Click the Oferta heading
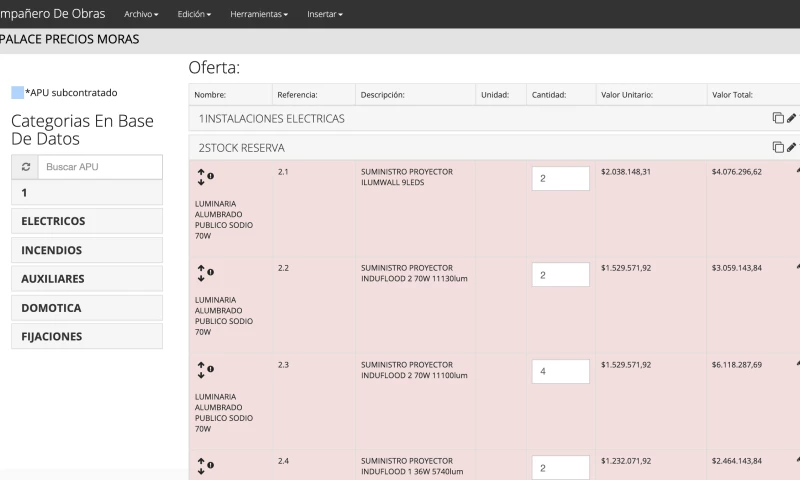 click(x=214, y=67)
